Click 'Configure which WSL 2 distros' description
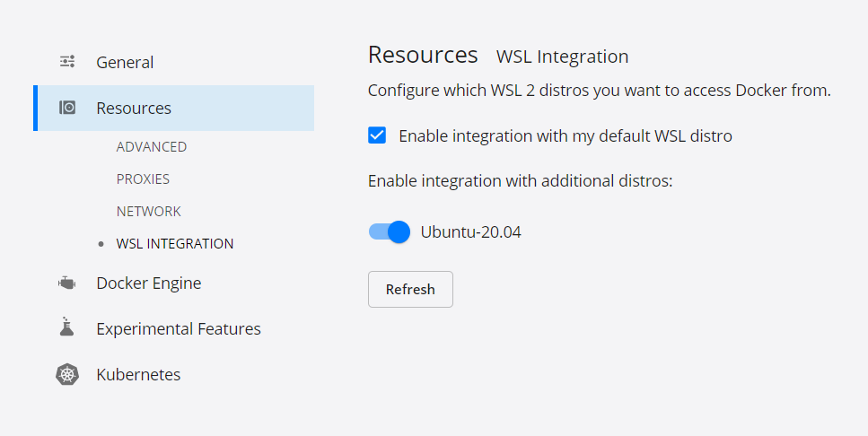 pos(599,91)
